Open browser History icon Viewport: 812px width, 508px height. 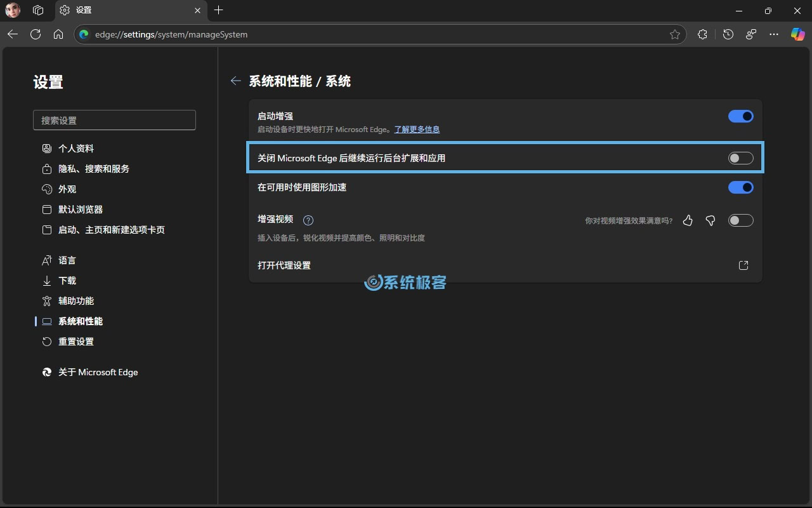point(728,34)
